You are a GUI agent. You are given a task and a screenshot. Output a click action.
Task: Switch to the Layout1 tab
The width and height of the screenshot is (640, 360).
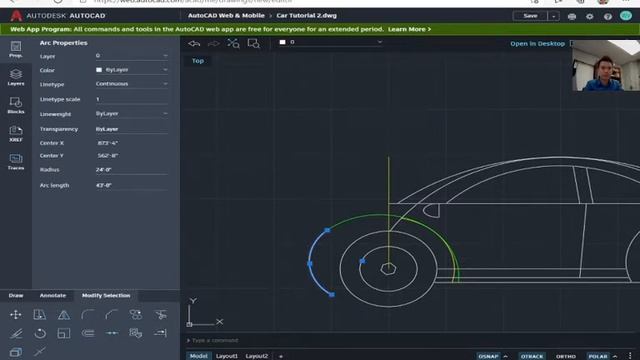click(227, 356)
